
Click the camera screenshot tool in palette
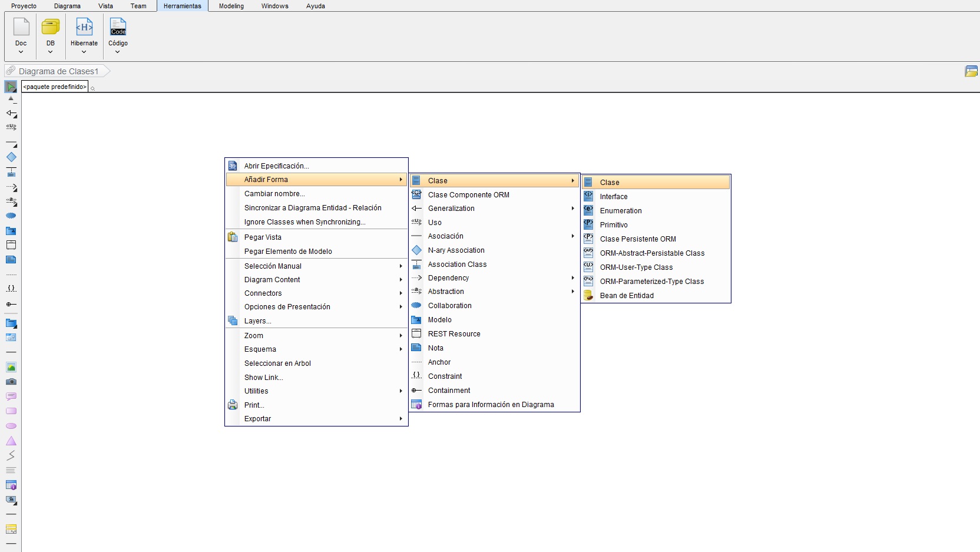click(x=11, y=382)
